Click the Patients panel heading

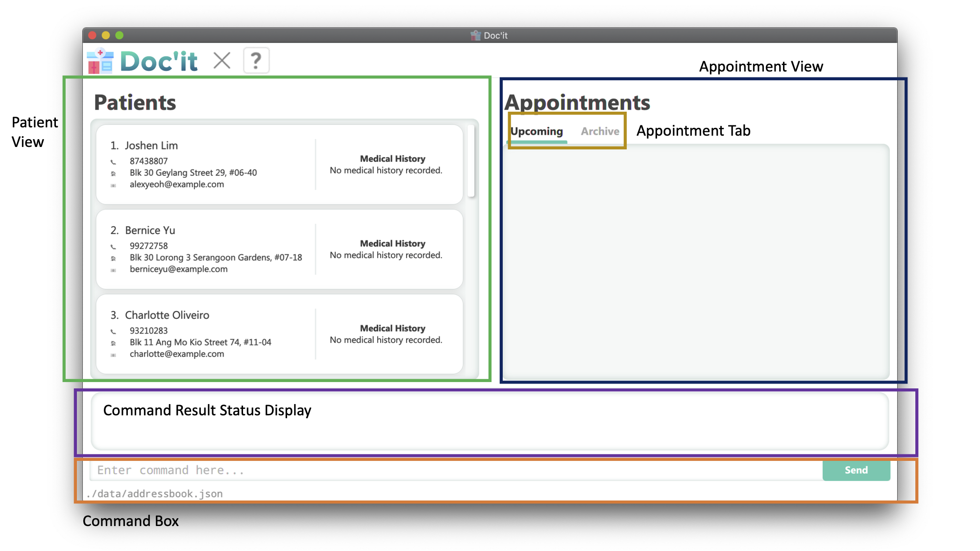(135, 102)
